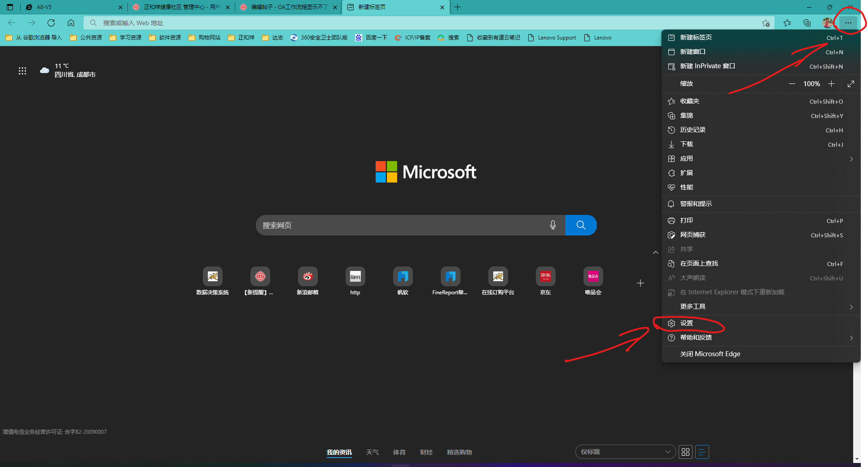The height and width of the screenshot is (467, 868).
Task: Open 从谷歌浏览器导入 bookmarks folder
Action: pyautogui.click(x=34, y=38)
